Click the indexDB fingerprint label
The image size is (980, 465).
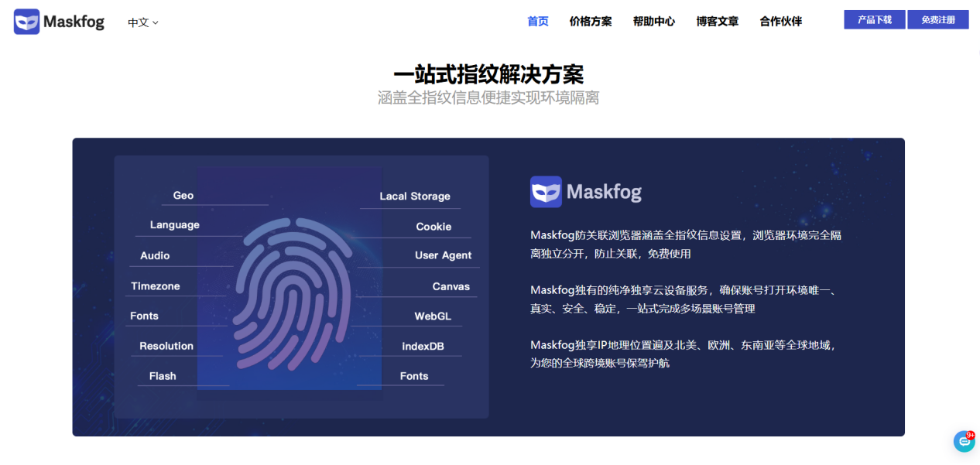pos(423,347)
